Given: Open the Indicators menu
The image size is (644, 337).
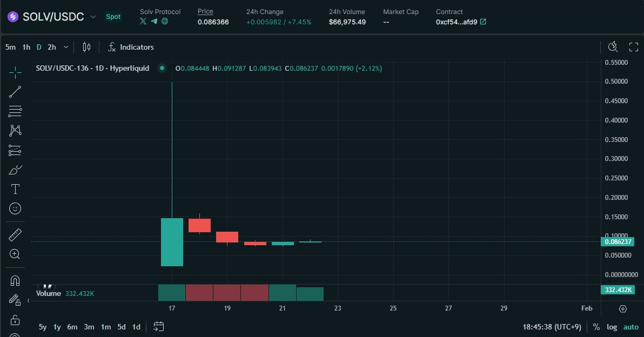Looking at the screenshot, I should coord(131,47).
